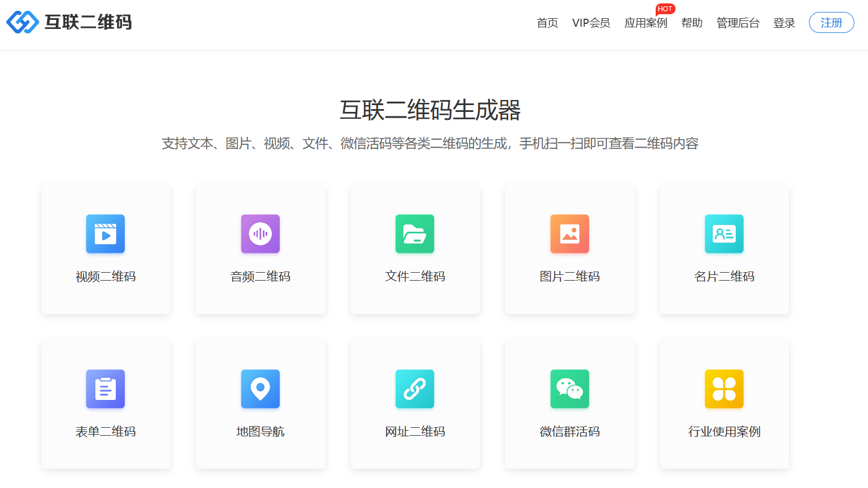Open 应用案例 from the top navigation
Screen dimensions: 868x488
645,23
